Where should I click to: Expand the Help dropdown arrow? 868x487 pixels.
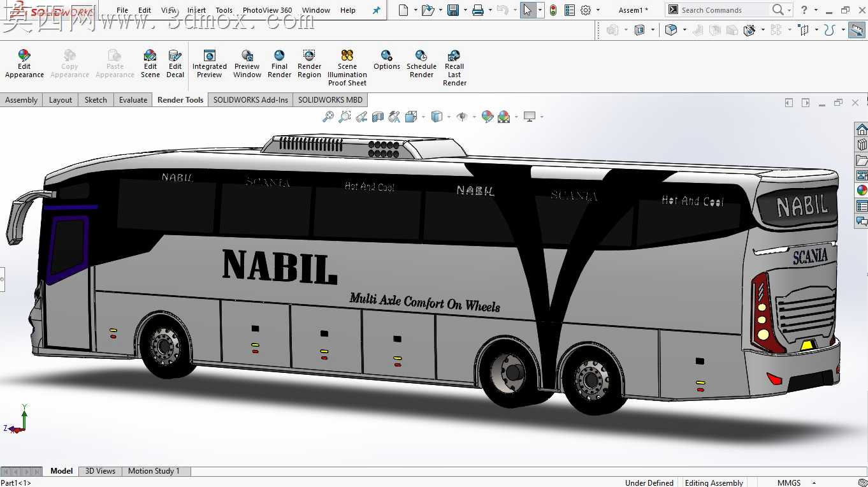[x=816, y=10]
